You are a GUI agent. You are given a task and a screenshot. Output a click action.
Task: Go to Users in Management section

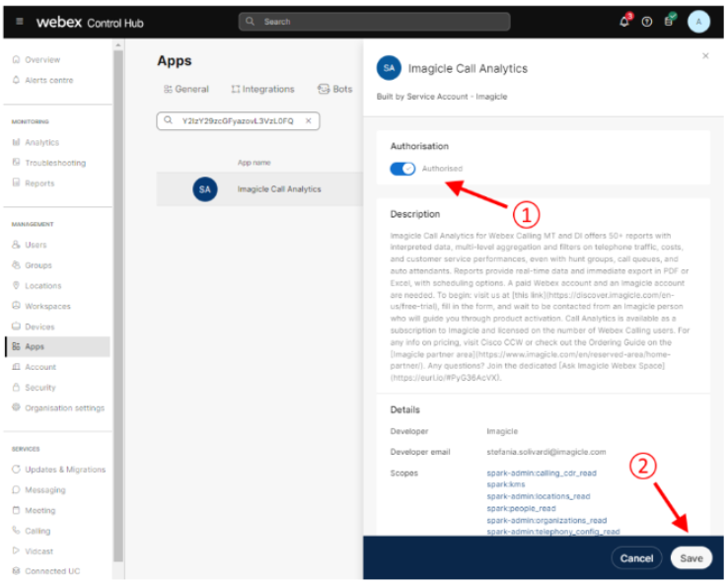click(36, 245)
